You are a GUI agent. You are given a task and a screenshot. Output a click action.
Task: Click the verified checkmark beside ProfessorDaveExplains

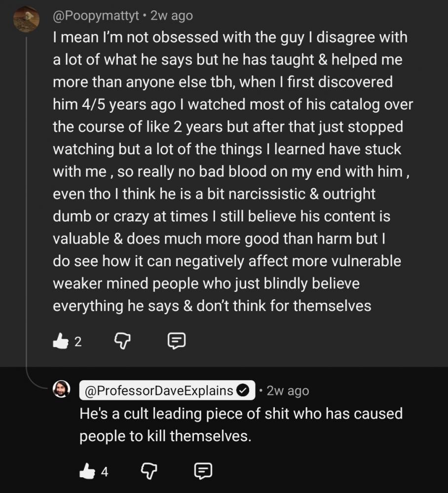244,391
